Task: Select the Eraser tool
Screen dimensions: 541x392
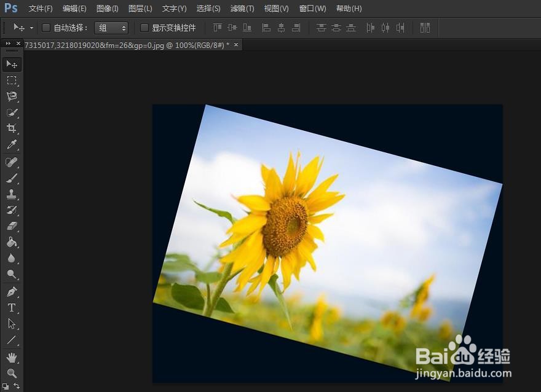Action: tap(12, 226)
